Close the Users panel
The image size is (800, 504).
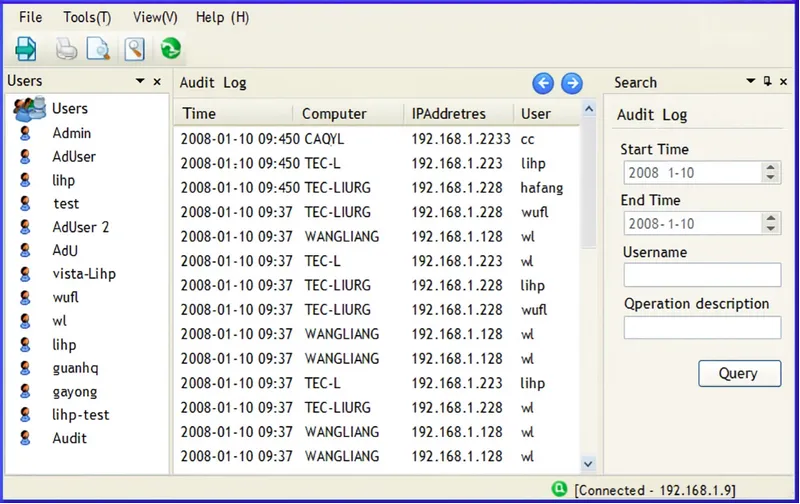click(x=157, y=82)
